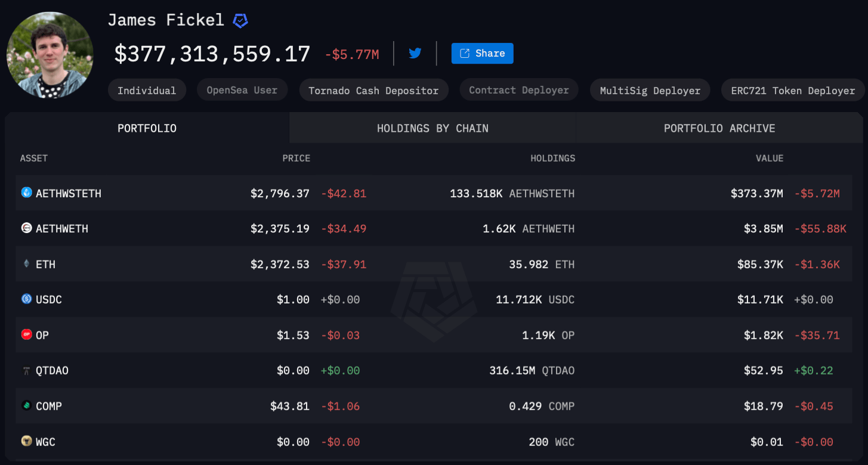Switch to Holdings By Chain tab
868x465 pixels.
[x=433, y=128]
